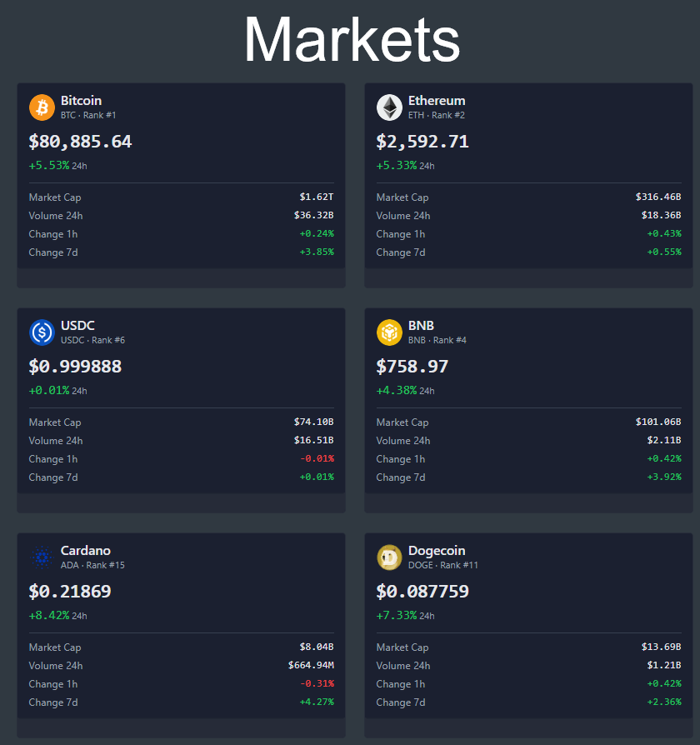This screenshot has height=745, width=700.
Task: Click Ethereum market cap $316.46B
Action: pyautogui.click(x=658, y=197)
